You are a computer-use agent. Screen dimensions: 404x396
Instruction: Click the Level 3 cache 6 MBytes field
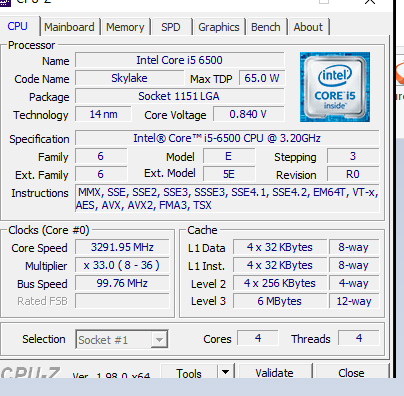coord(280,301)
